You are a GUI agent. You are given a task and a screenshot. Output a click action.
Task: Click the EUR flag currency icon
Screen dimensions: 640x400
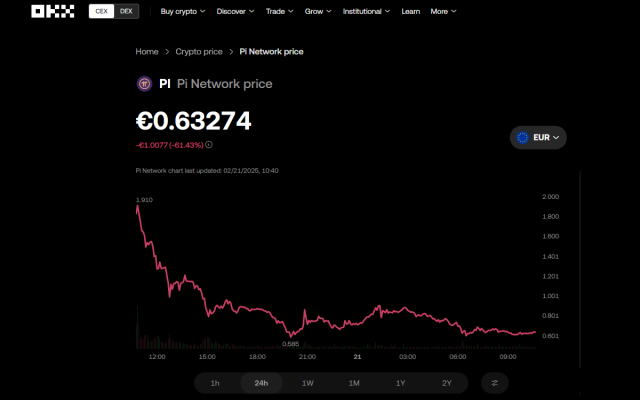pyautogui.click(x=522, y=136)
